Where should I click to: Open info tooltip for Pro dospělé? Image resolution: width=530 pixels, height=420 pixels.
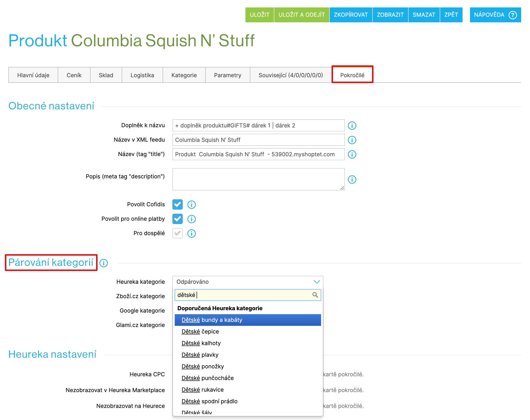pos(191,233)
